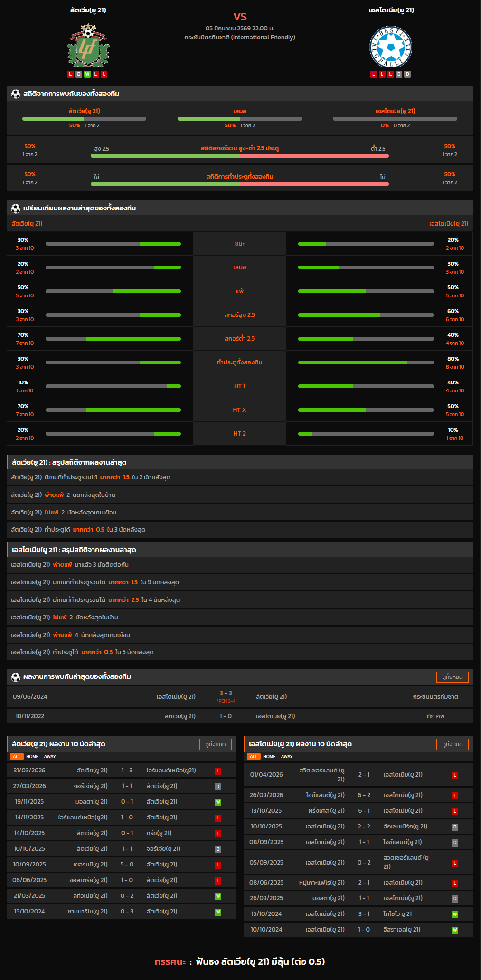Click the L badge for 10/09/2025 Germany match
Image resolution: width=481 pixels, height=980 pixels.
(218, 865)
